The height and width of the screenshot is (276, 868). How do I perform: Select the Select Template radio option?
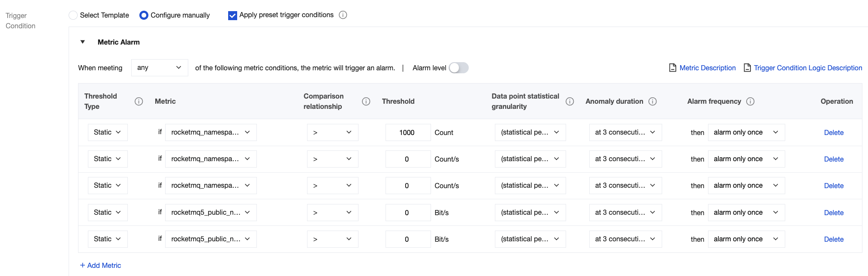tap(73, 15)
